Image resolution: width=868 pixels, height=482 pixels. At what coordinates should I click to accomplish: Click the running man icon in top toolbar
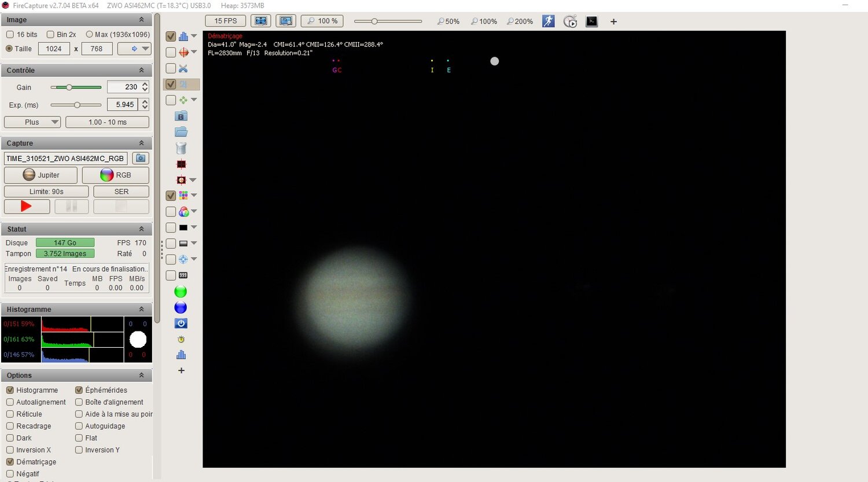[549, 21]
